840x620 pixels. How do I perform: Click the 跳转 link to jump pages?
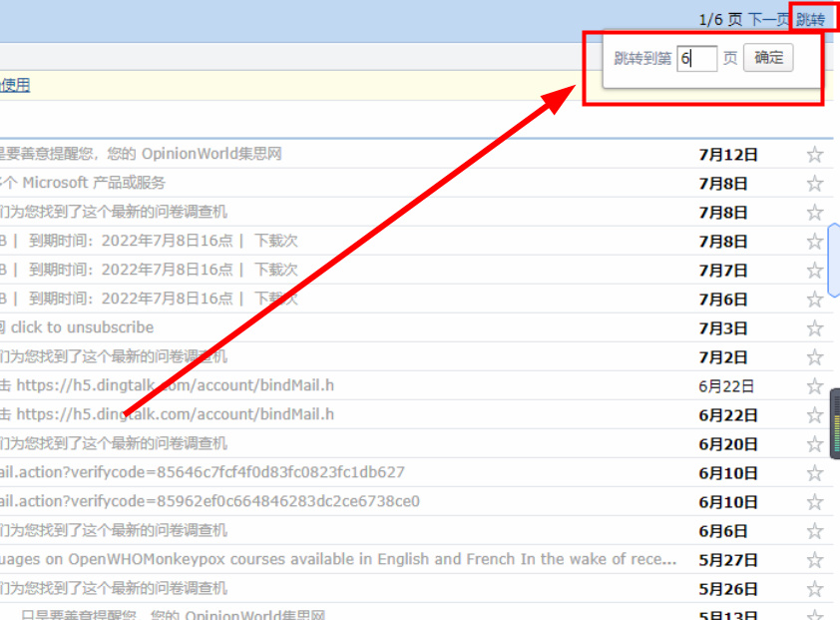(810, 19)
